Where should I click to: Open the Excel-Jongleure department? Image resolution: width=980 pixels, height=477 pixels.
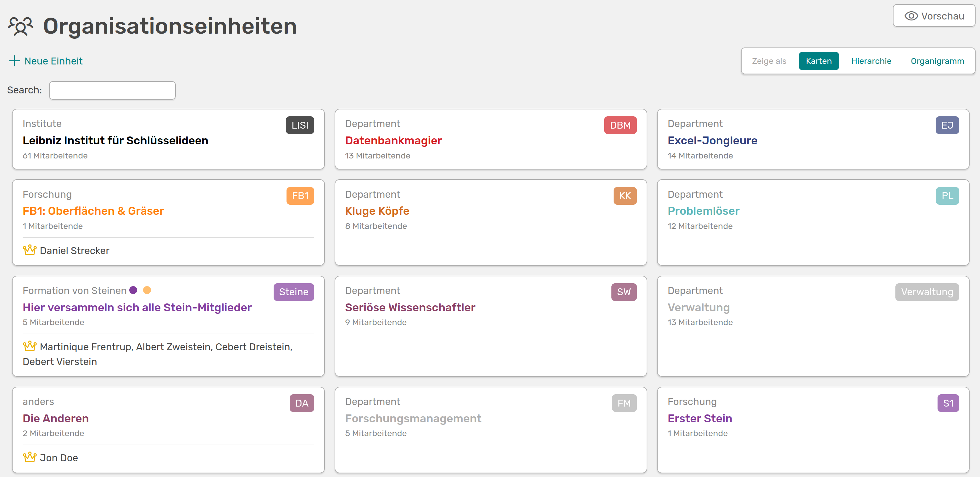[712, 140]
